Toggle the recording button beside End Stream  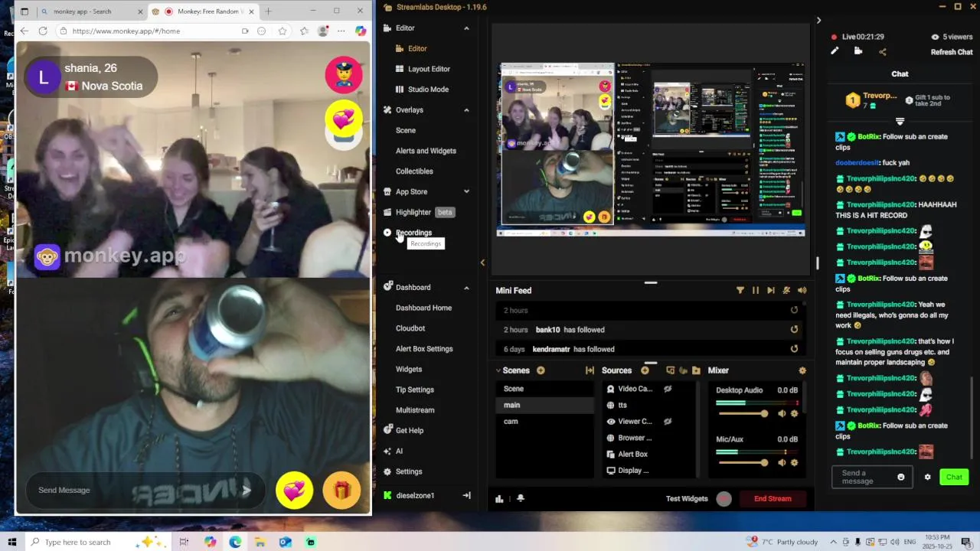point(724,499)
